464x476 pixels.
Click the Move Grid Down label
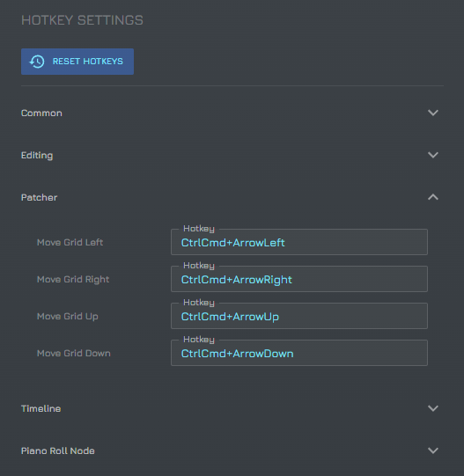tap(74, 354)
